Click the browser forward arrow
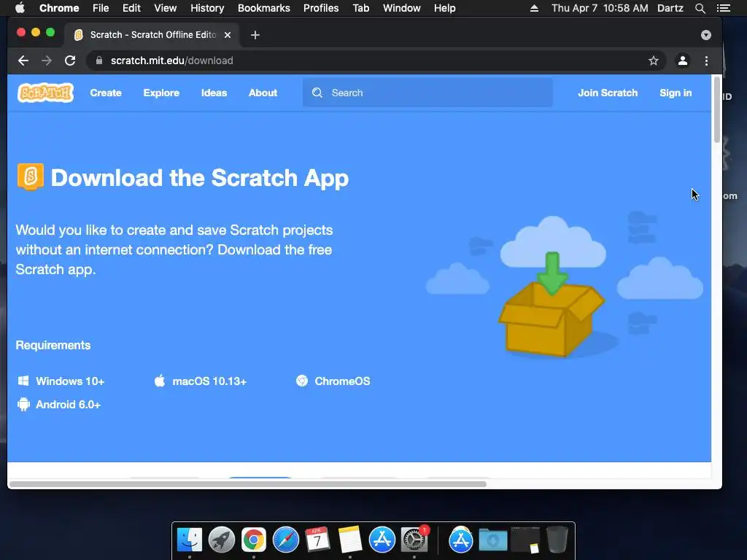This screenshot has height=560, width=747. click(47, 61)
